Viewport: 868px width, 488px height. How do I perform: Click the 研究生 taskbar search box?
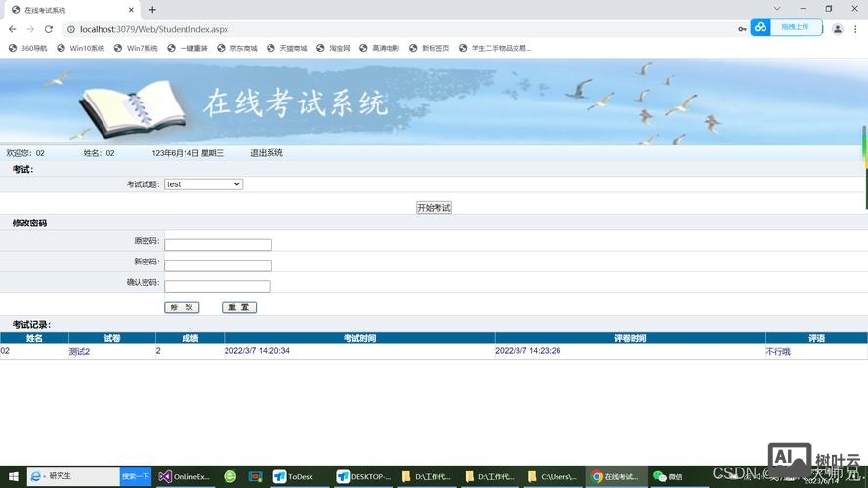pyautogui.click(x=73, y=476)
